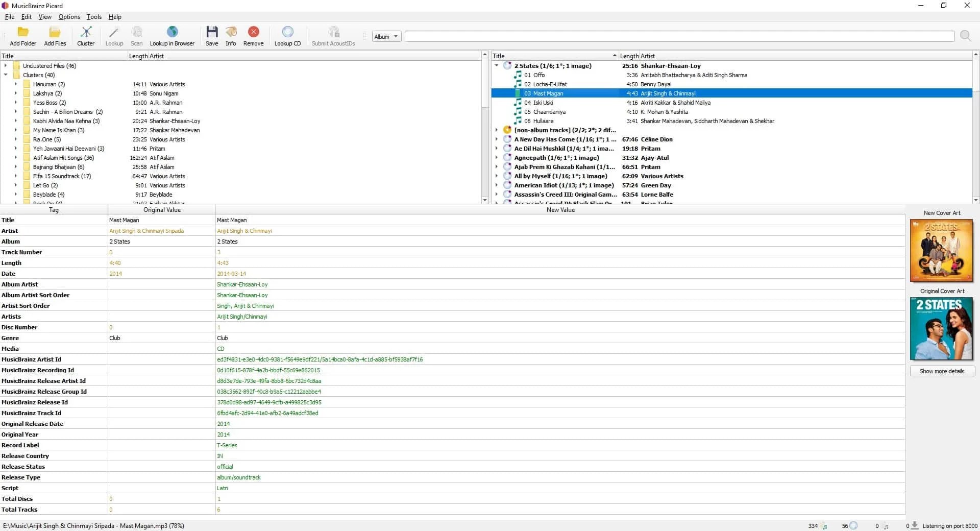Click the Show more details button
980x531 pixels.
point(942,371)
